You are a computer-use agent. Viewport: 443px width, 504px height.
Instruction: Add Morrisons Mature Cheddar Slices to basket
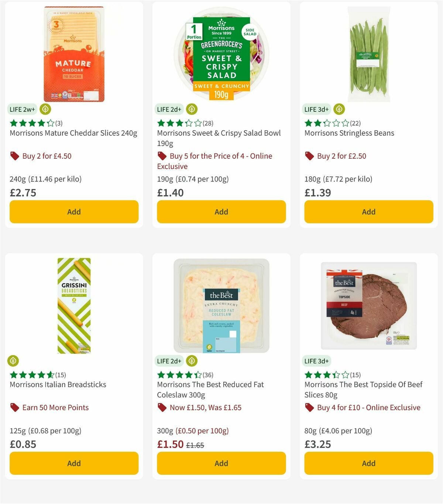point(74,212)
